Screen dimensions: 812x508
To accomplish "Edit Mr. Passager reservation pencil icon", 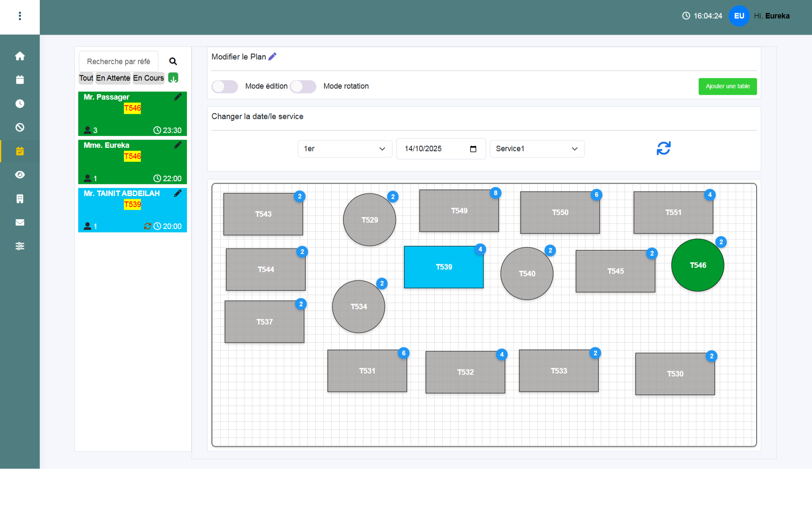I will tap(178, 97).
